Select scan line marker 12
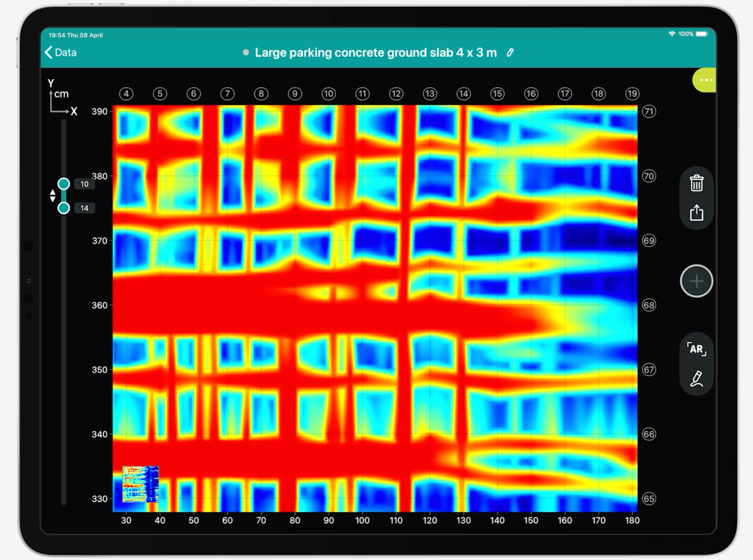753x560 pixels. 396,94
